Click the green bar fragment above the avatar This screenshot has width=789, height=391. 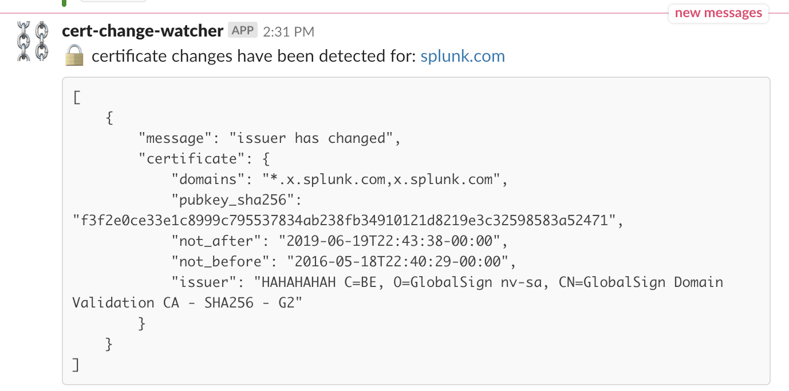click(x=64, y=3)
